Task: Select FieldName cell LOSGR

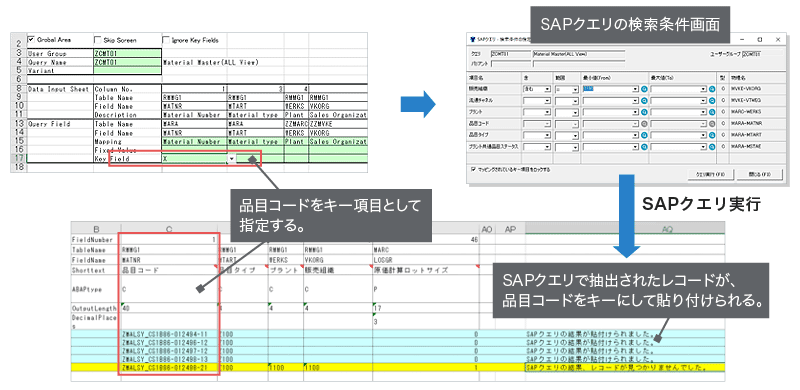Action: pyautogui.click(x=426, y=260)
